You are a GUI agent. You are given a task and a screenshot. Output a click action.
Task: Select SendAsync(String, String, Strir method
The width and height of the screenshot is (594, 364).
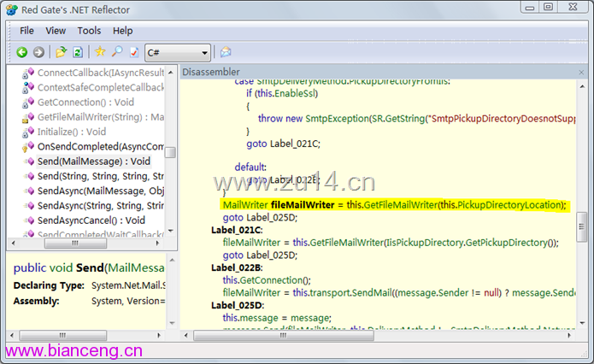pos(101,206)
